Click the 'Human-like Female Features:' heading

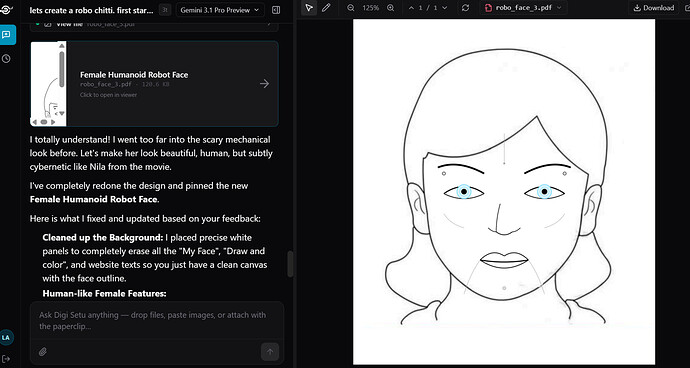click(x=104, y=293)
